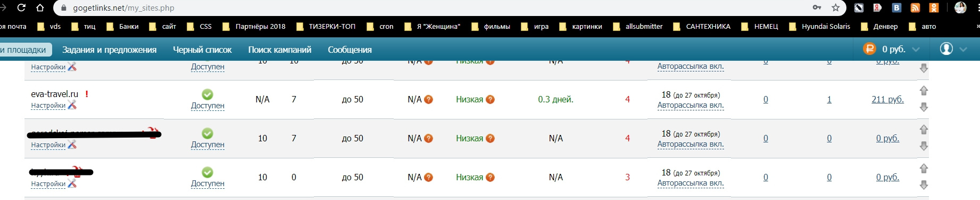Show the hidden bookmarks overflow chevron
Image resolution: width=980 pixels, height=200 pixels.
click(977, 26)
